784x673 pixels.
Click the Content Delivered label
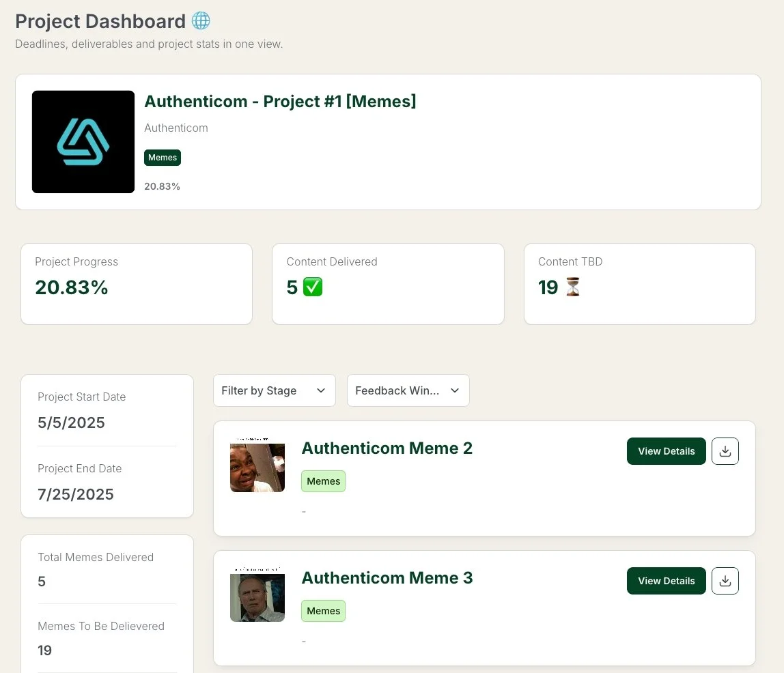tap(332, 262)
